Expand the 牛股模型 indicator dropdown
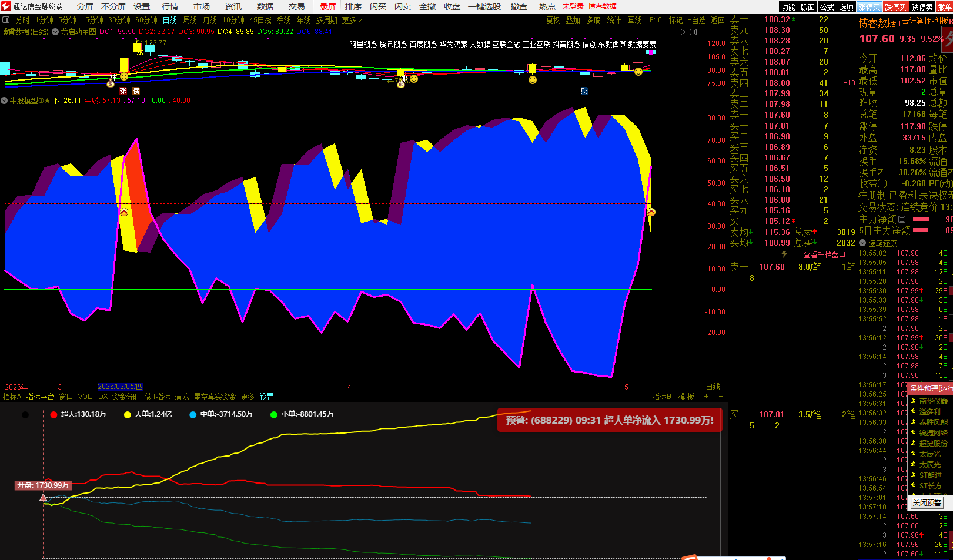This screenshot has height=560, width=953. (x=4, y=100)
